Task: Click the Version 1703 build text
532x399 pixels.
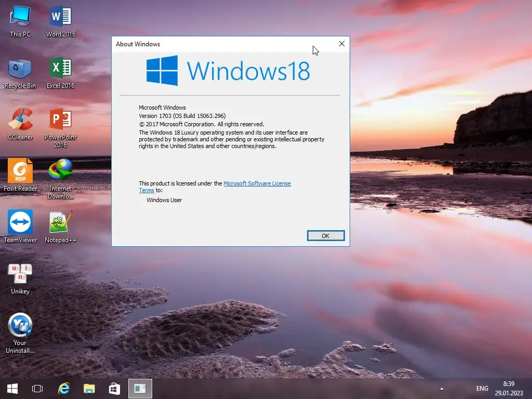Action: 182,116
